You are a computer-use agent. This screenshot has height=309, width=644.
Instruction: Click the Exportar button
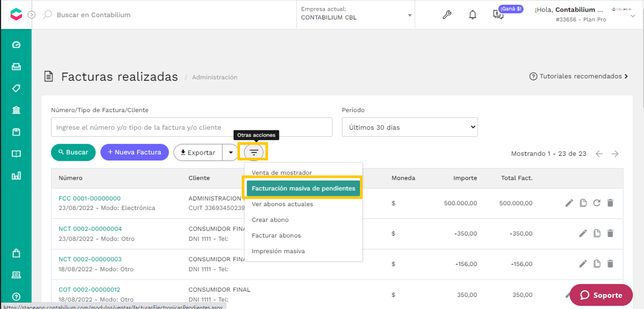[198, 152]
